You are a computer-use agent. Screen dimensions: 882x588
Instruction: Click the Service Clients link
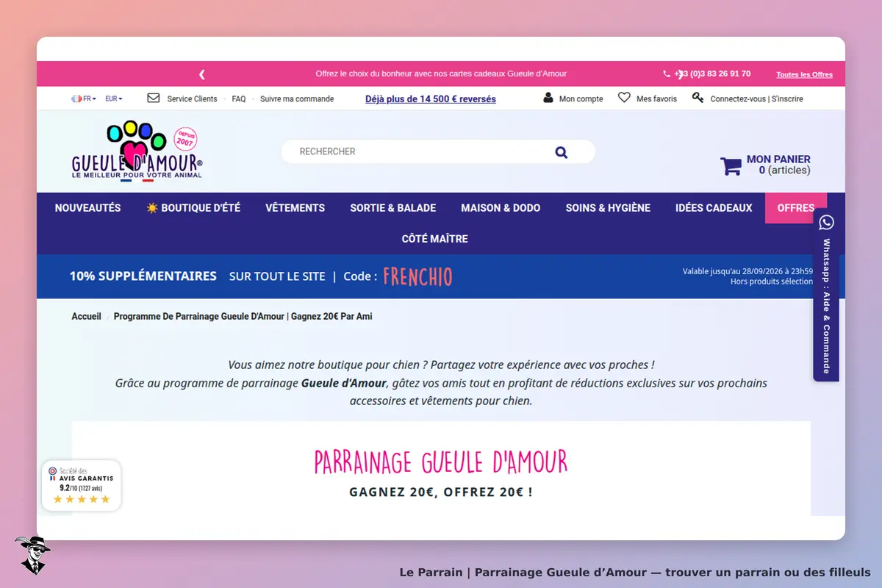click(192, 98)
